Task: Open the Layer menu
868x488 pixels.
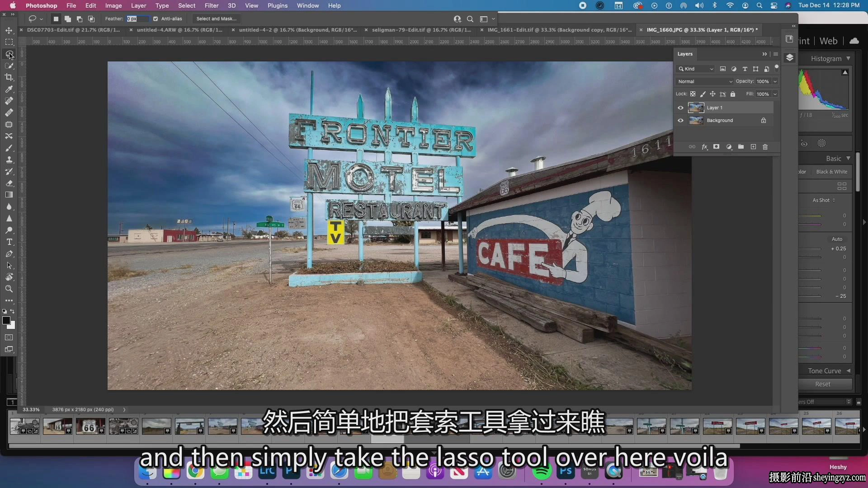Action: [x=138, y=5]
